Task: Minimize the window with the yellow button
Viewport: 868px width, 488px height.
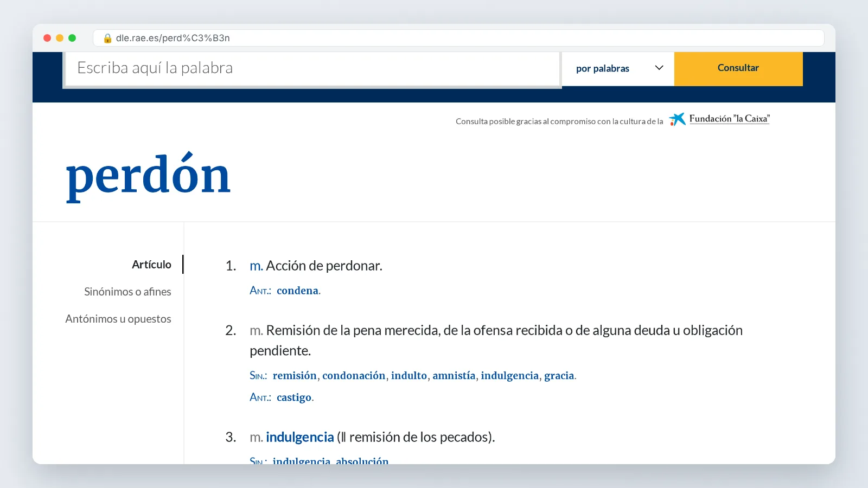Action: click(60, 38)
